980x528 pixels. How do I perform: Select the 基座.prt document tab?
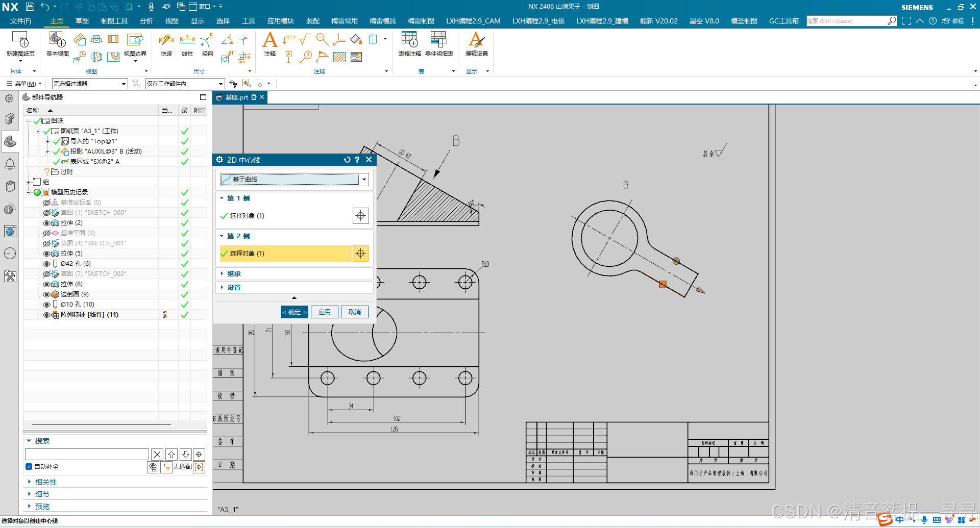tap(236, 97)
